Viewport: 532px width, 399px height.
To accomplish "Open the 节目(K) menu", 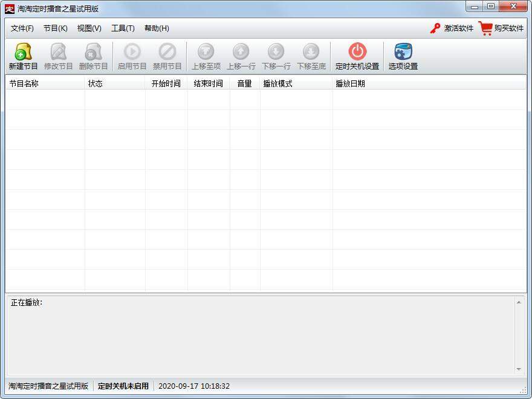I will 55,28.
